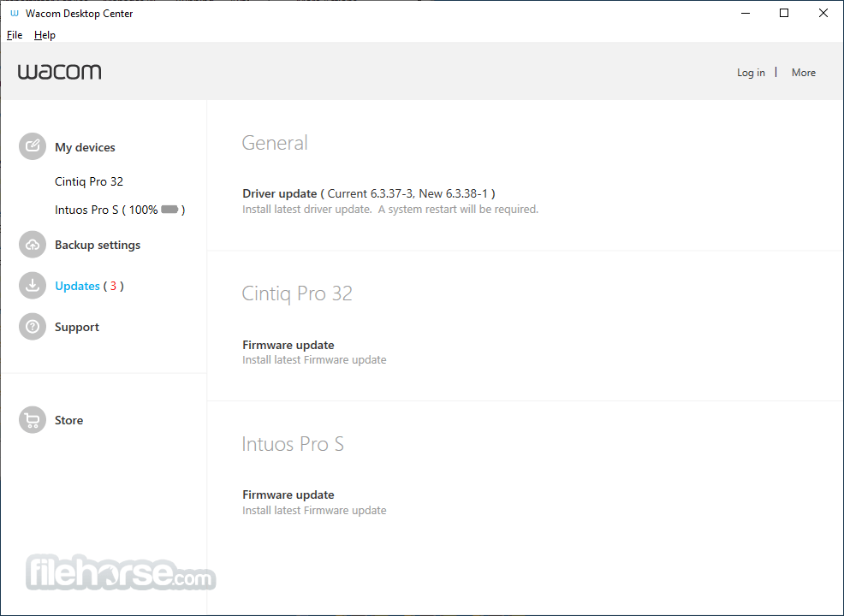Click the Updates download icon
The width and height of the screenshot is (844, 616).
tap(33, 285)
